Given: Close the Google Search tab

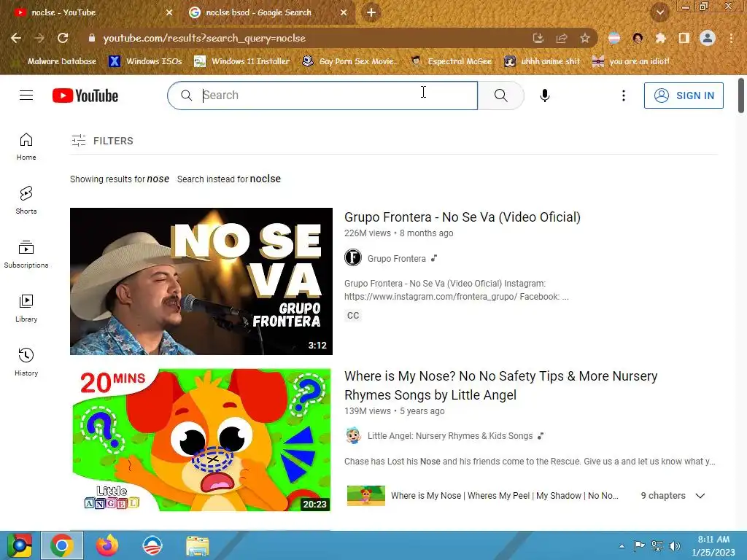Looking at the screenshot, I should 344,12.
